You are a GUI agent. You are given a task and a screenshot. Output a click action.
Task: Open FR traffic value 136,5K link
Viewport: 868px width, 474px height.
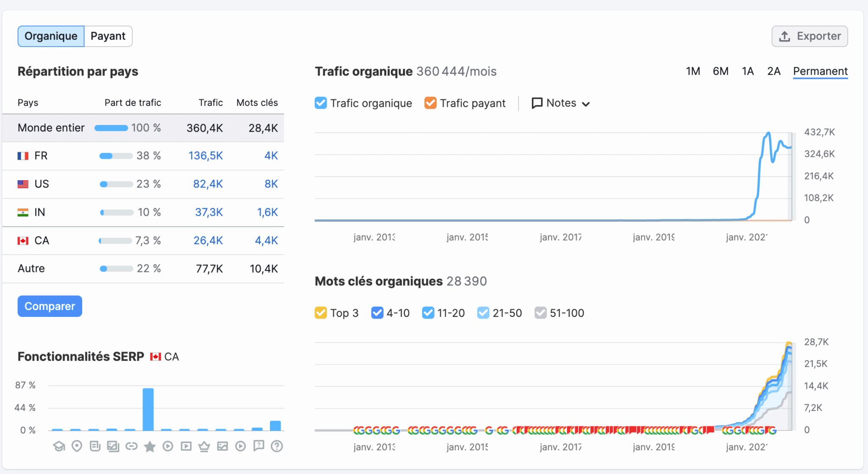[205, 155]
